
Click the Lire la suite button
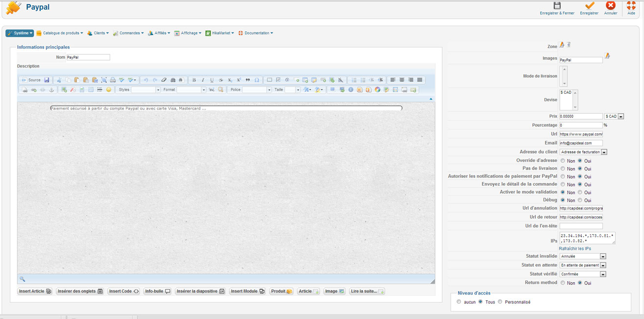[367, 291]
